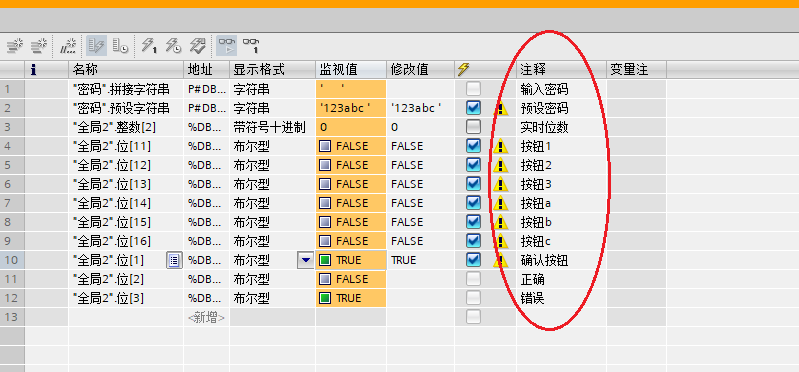Toggle the Monitor all glasses icon
Viewport: 799px width, 372px height.
click(227, 46)
